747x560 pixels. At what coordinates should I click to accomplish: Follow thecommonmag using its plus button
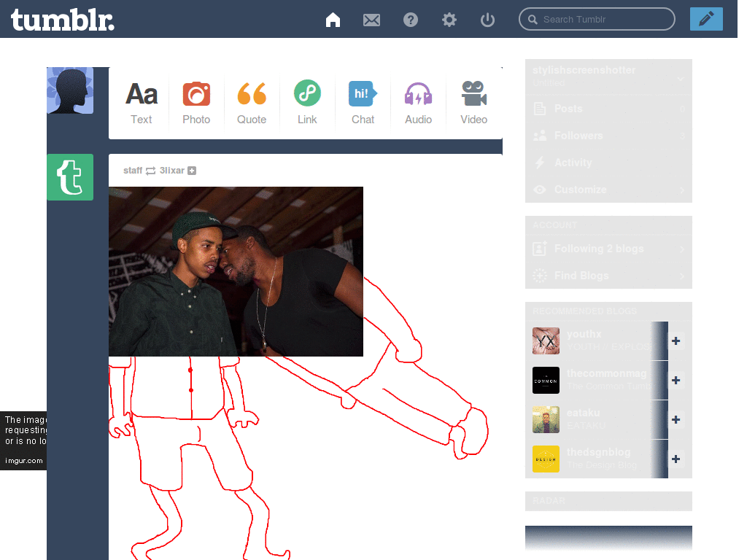click(676, 380)
